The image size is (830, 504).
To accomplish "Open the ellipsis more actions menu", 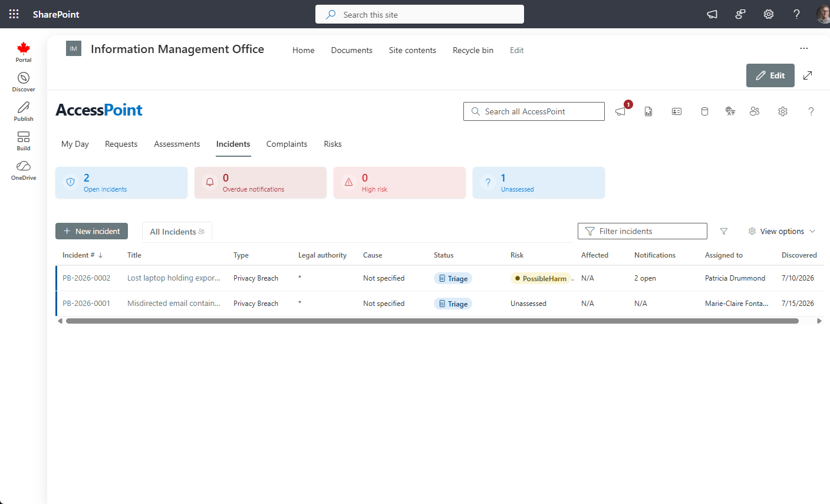I will tap(804, 48).
